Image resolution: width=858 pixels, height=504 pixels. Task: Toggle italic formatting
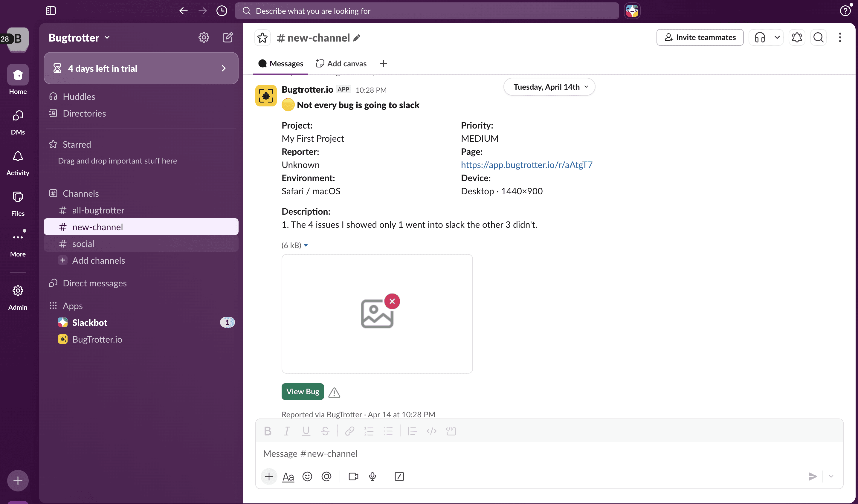pos(287,431)
